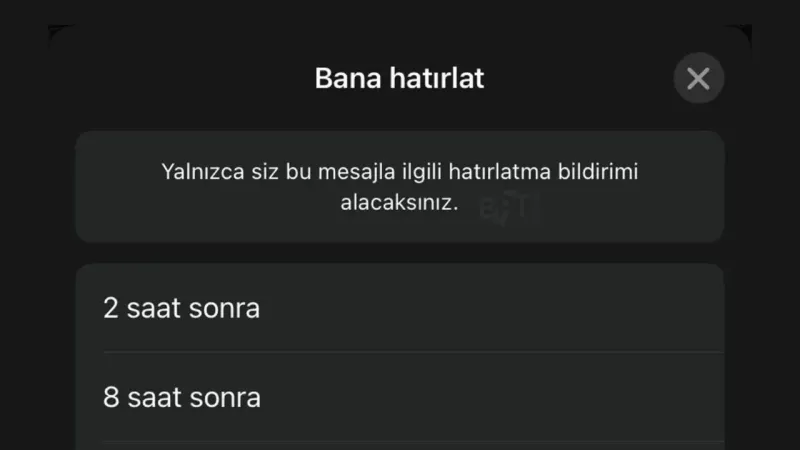Click the word sonra in the 2 saat row

coord(224,308)
